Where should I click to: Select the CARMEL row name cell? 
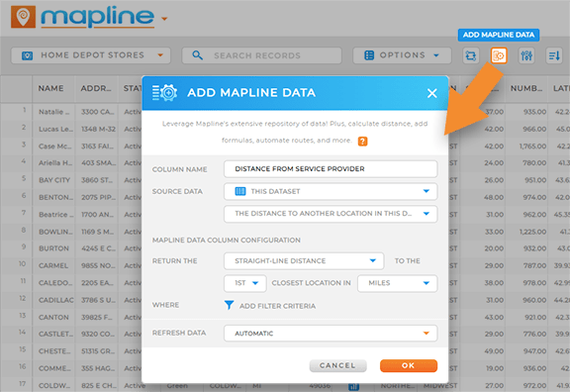tap(53, 266)
